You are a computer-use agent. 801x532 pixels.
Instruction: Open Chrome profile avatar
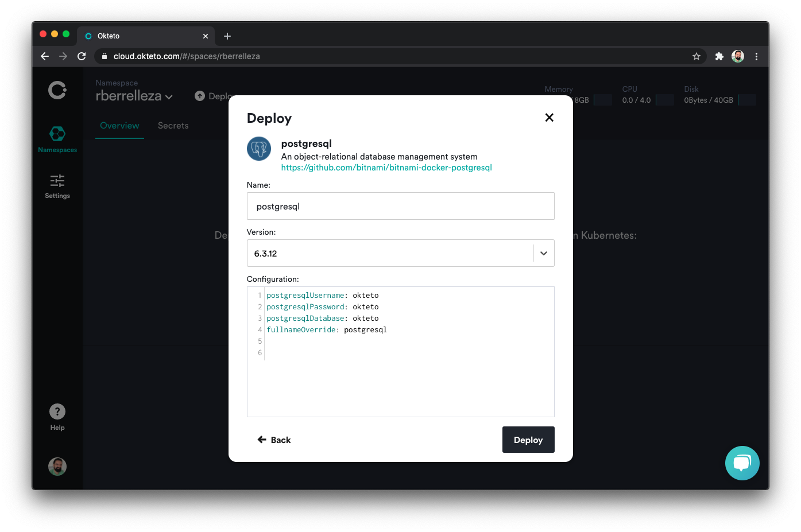(x=738, y=56)
